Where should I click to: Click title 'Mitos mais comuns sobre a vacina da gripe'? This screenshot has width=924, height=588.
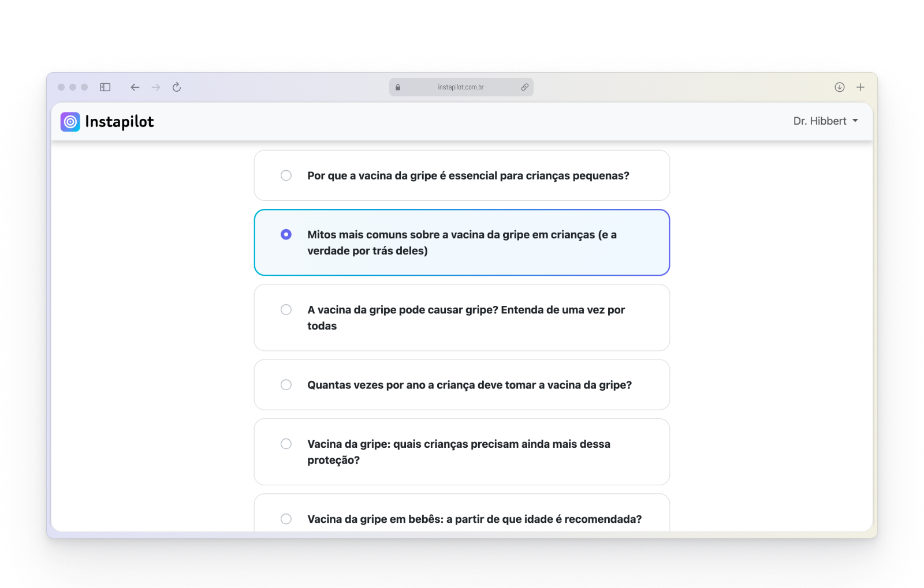tap(462, 242)
